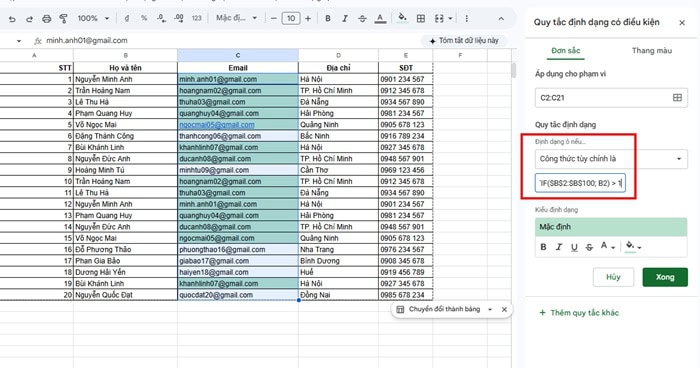Open the select data range grid icon
The height and width of the screenshot is (368, 700).
point(677,98)
